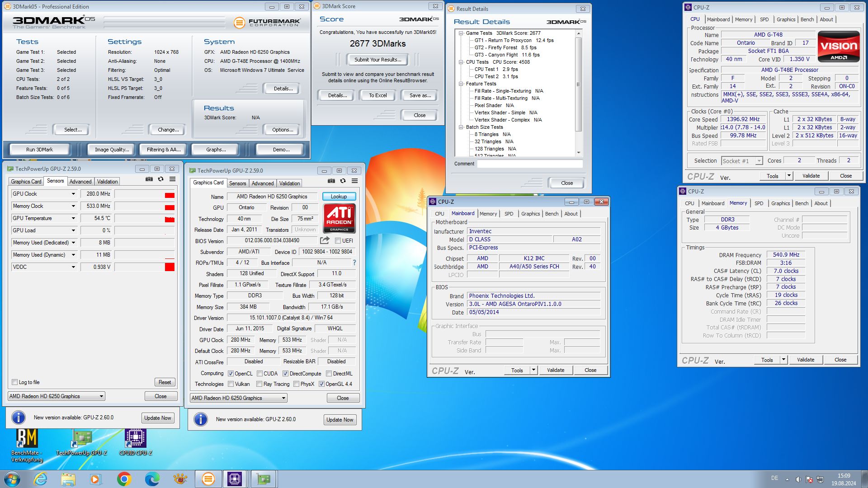
Task: Open Tools dropdown arrow in CPU-Z Mainboard window
Action: (533, 370)
